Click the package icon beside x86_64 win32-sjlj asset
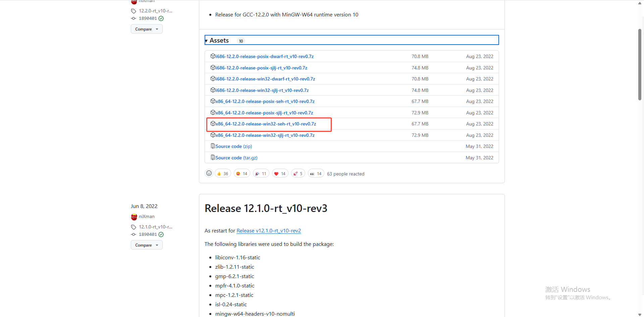 point(213,135)
